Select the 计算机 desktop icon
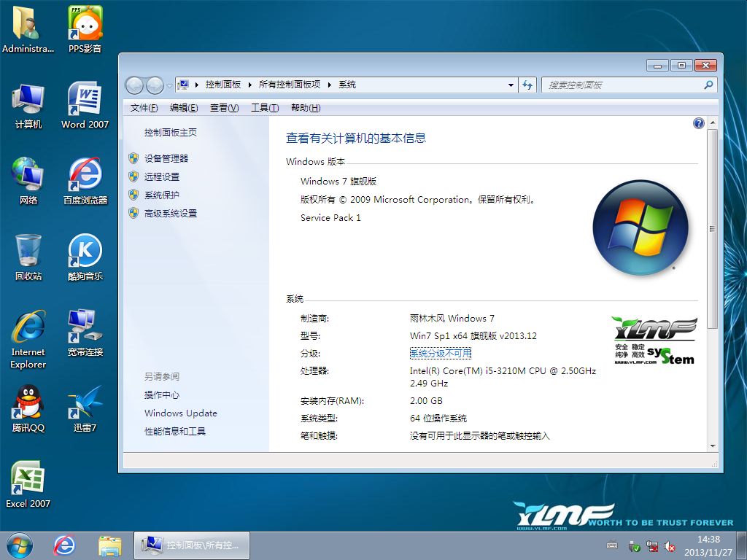747x560 pixels. click(28, 106)
